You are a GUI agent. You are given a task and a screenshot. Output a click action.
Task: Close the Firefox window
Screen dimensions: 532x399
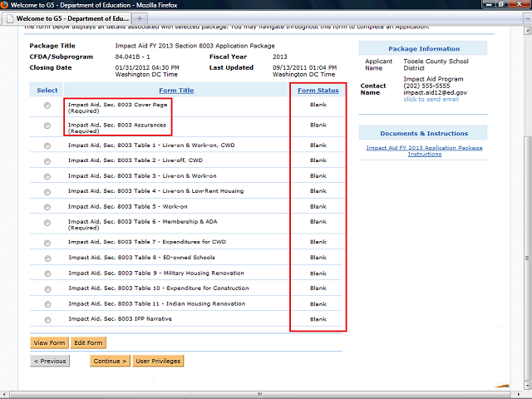[x=519, y=4]
